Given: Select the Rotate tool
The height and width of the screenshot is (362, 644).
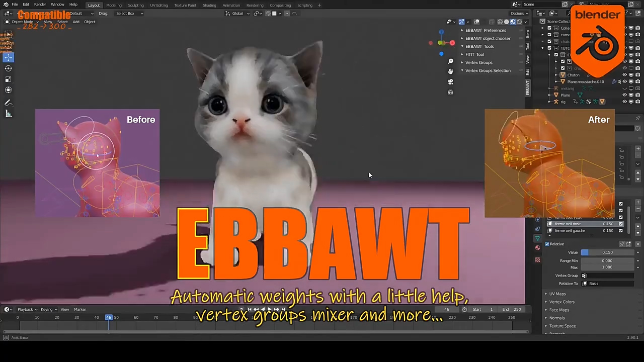Looking at the screenshot, I should (x=8, y=68).
